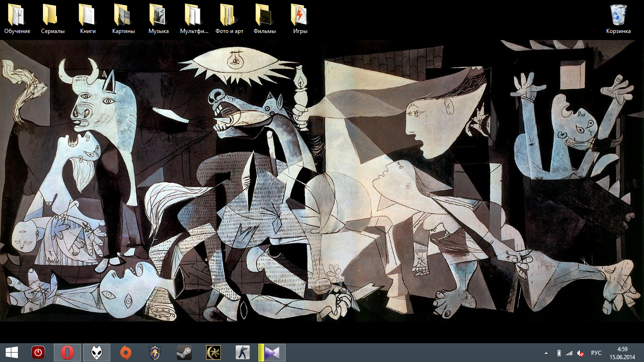Select the Обучение folder on the desktop
The image size is (644, 362).
tap(17, 19)
